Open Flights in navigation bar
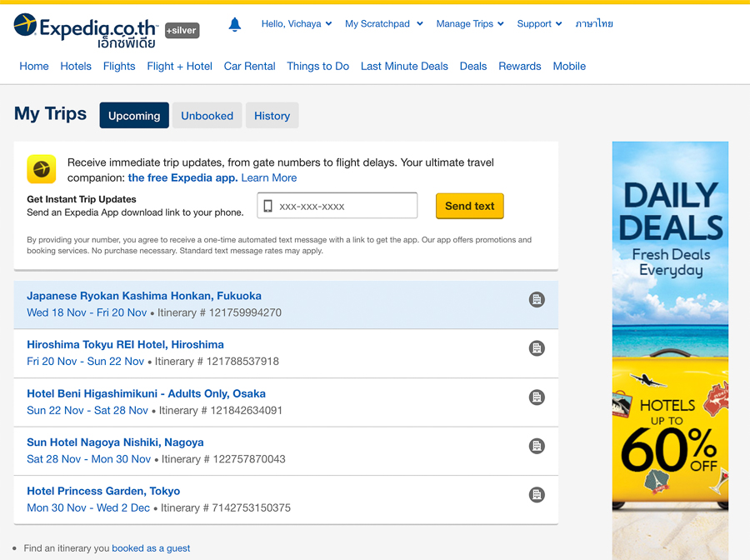Screen dimensions: 750x560 pyautogui.click(x=119, y=66)
